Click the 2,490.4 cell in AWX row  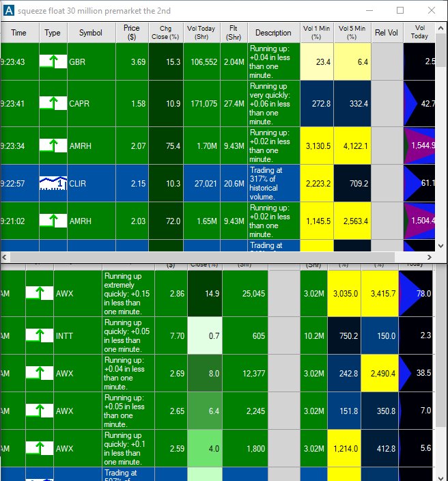[380, 373]
